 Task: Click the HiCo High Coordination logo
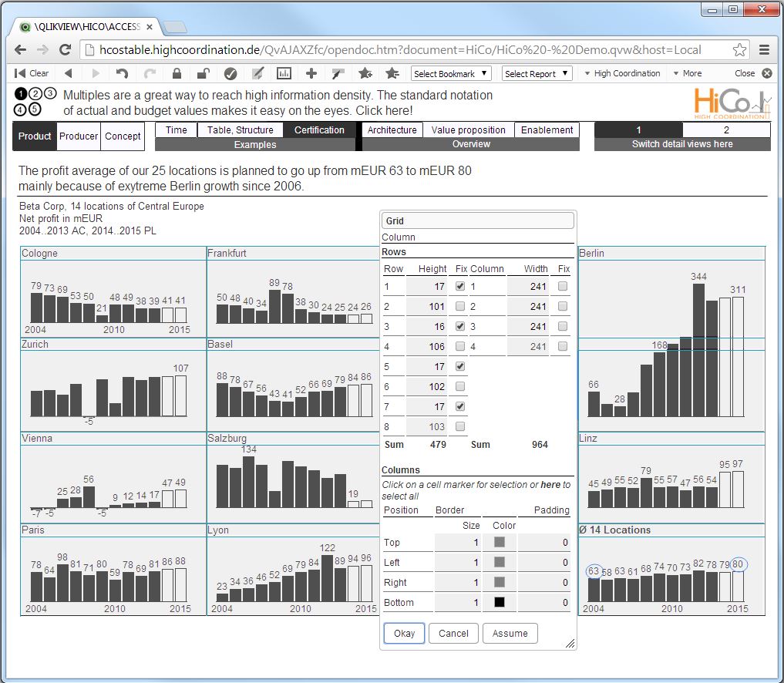732,103
